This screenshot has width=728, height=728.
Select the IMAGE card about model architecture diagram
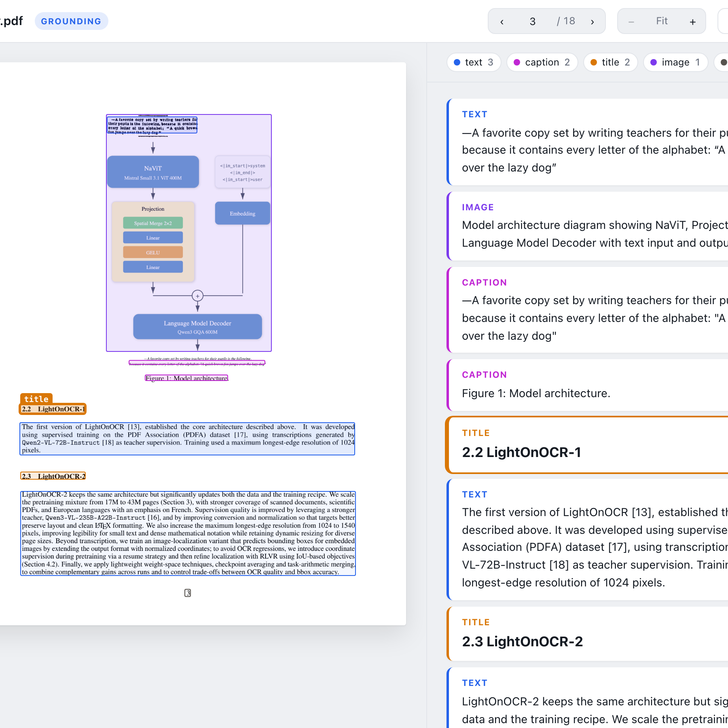point(587,226)
